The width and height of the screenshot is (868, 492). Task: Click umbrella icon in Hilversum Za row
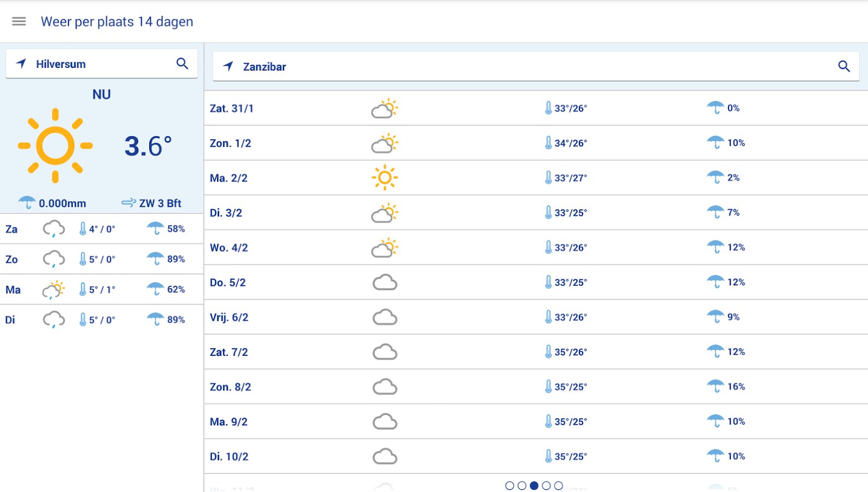(155, 229)
